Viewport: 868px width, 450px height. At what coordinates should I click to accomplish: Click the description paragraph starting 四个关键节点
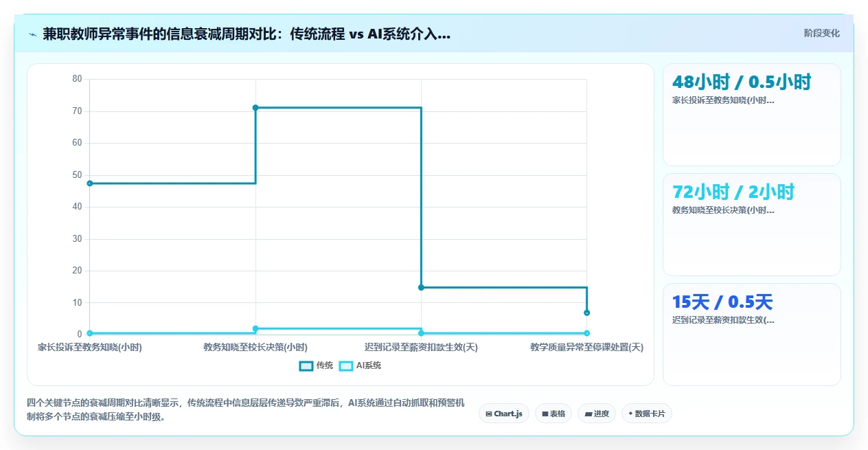pyautogui.click(x=246, y=409)
